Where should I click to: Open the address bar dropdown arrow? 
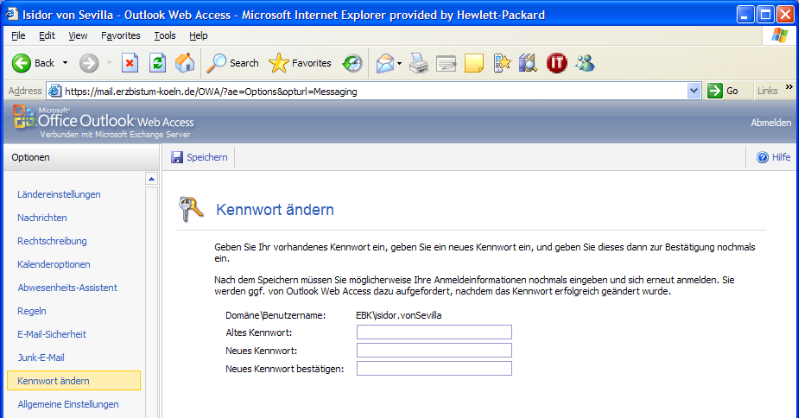[x=693, y=91]
